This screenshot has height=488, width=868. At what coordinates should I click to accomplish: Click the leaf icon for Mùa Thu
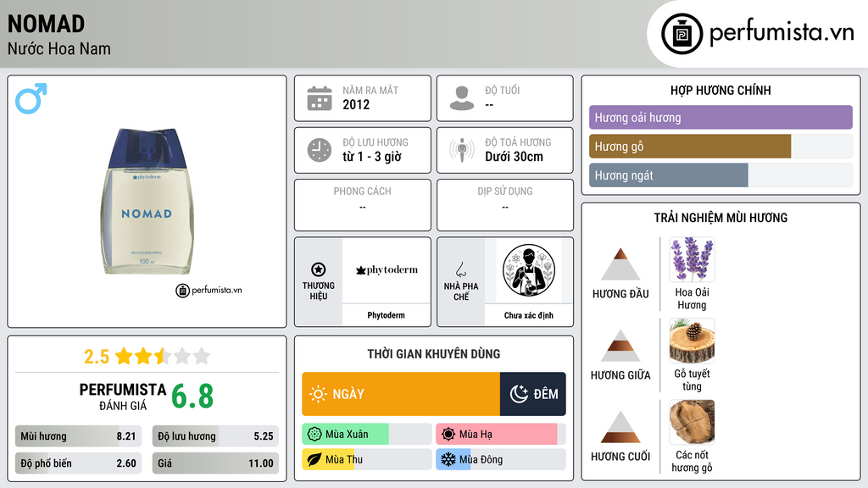pyautogui.click(x=314, y=459)
